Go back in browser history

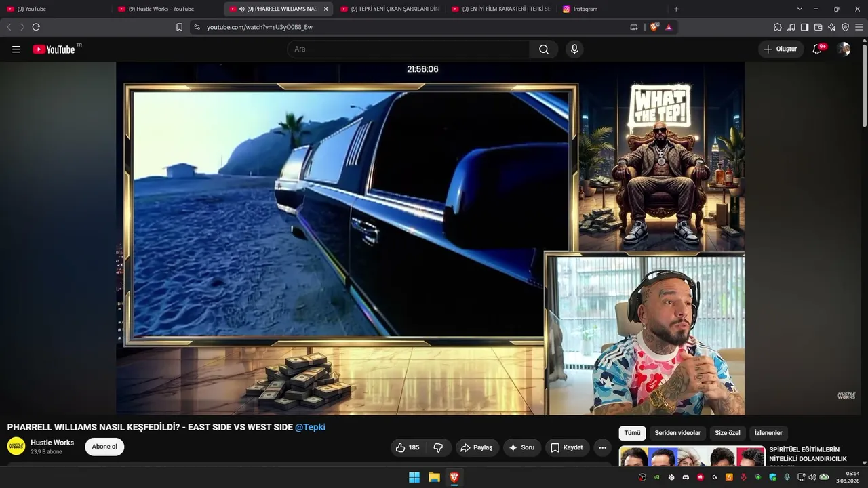click(x=9, y=27)
